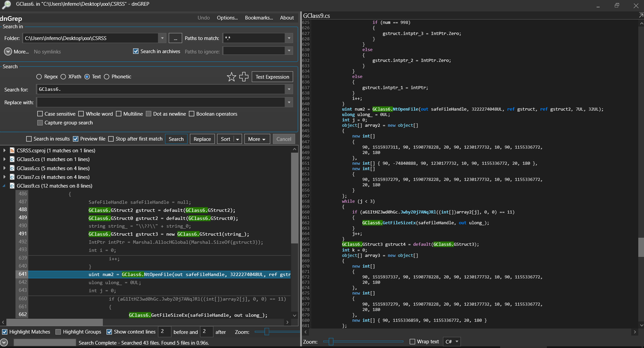The width and height of the screenshot is (644, 348).
Task: Click the GClass9.cs file icon
Action: [x=12, y=186]
